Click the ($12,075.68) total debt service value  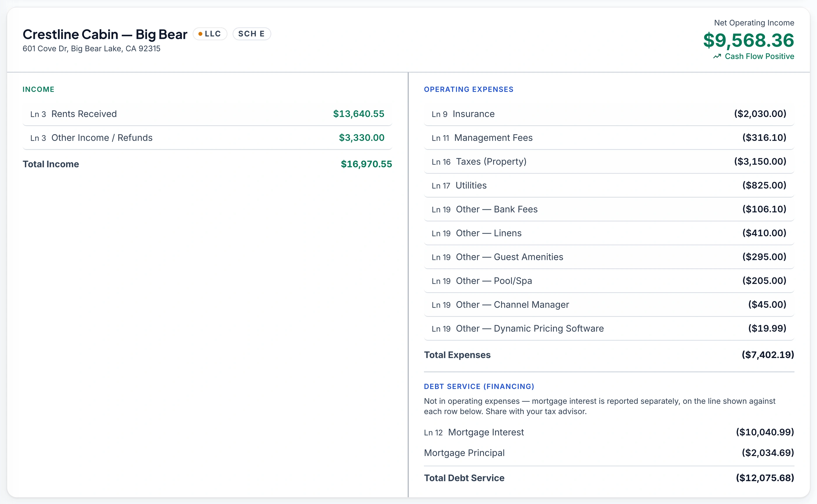tap(765, 478)
